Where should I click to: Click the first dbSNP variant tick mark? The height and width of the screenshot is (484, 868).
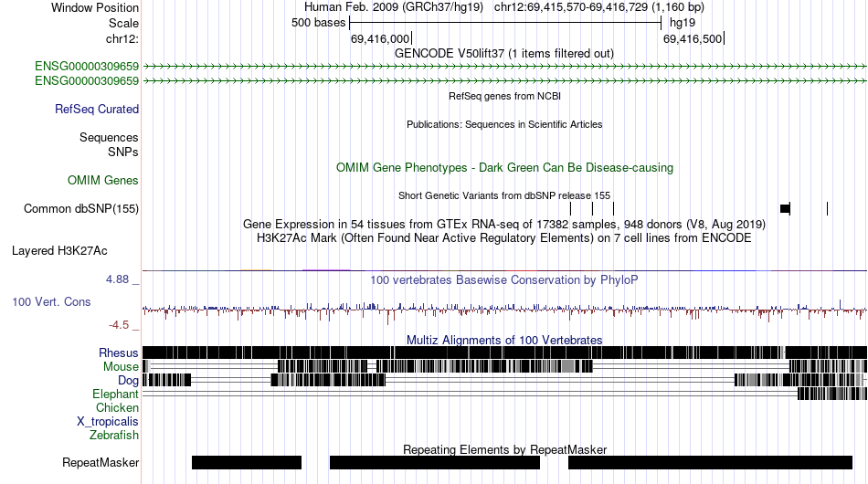[x=571, y=208]
